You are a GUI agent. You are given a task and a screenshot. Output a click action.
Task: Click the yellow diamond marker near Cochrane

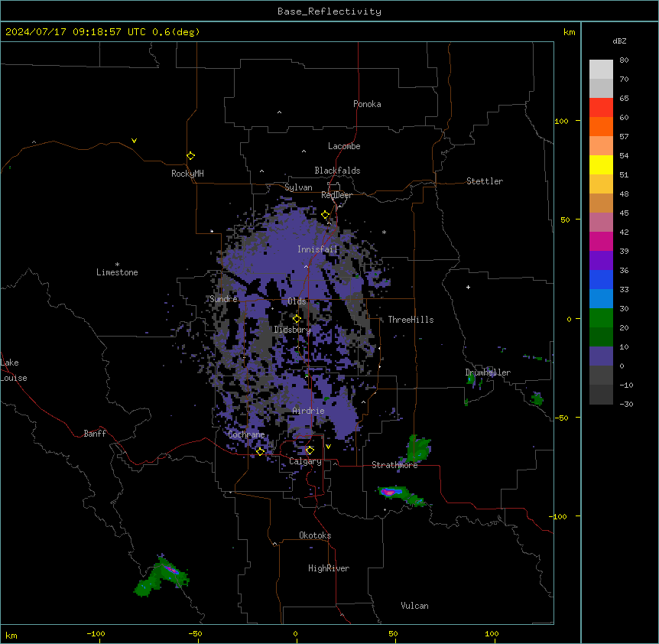pyautogui.click(x=260, y=451)
